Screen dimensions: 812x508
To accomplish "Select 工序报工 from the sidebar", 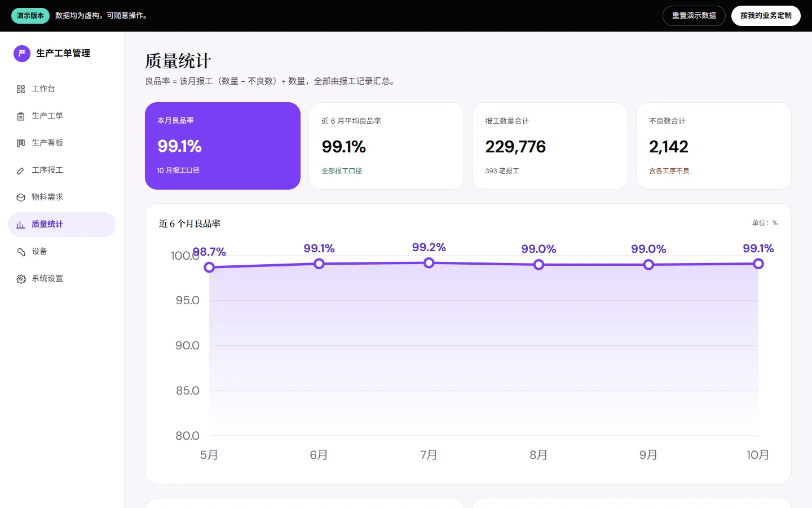I will [62, 170].
